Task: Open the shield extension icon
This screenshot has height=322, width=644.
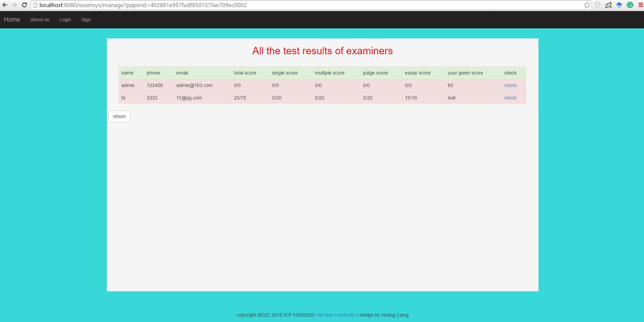Action: [x=597, y=5]
